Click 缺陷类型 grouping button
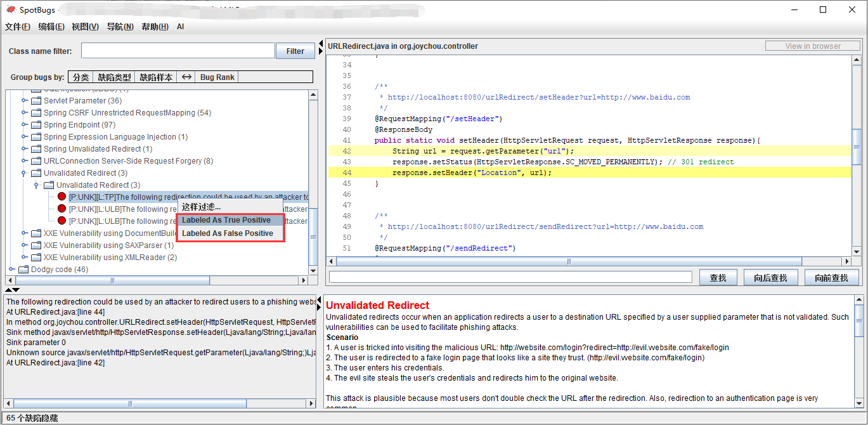868x425 pixels. pyautogui.click(x=113, y=77)
